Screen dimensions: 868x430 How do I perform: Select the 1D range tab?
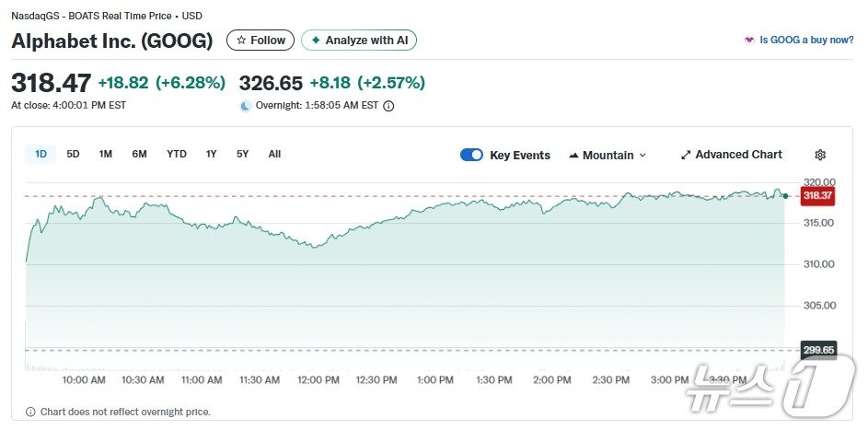pos(41,154)
